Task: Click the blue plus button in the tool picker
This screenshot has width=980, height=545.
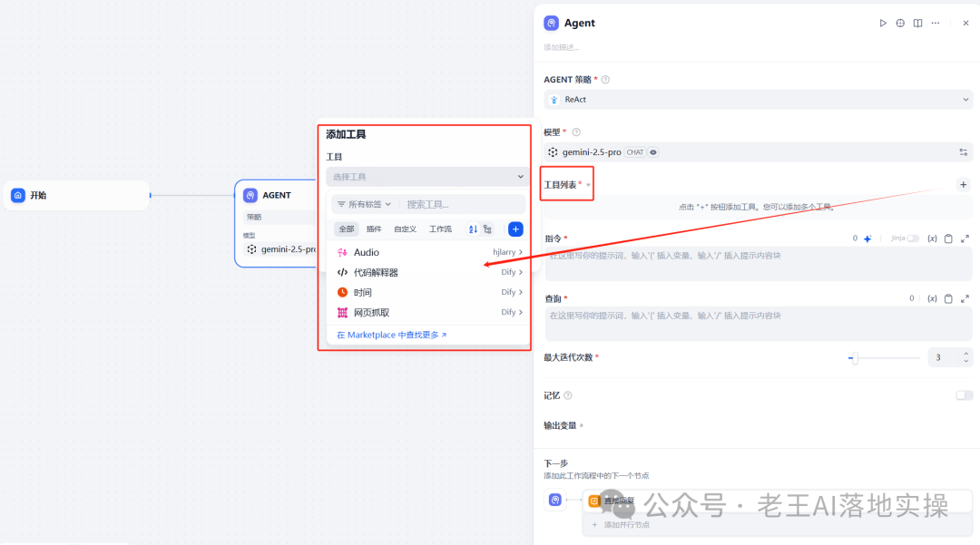Action: (x=515, y=229)
